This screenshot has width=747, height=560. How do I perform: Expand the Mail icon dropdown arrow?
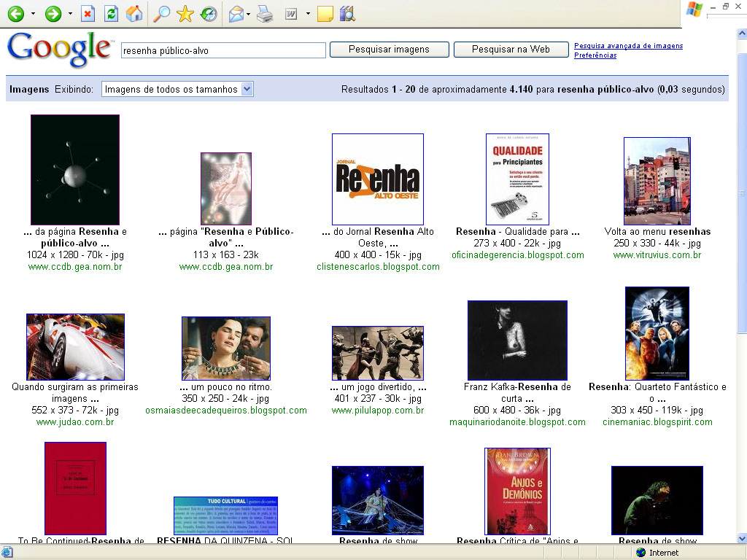tap(249, 13)
